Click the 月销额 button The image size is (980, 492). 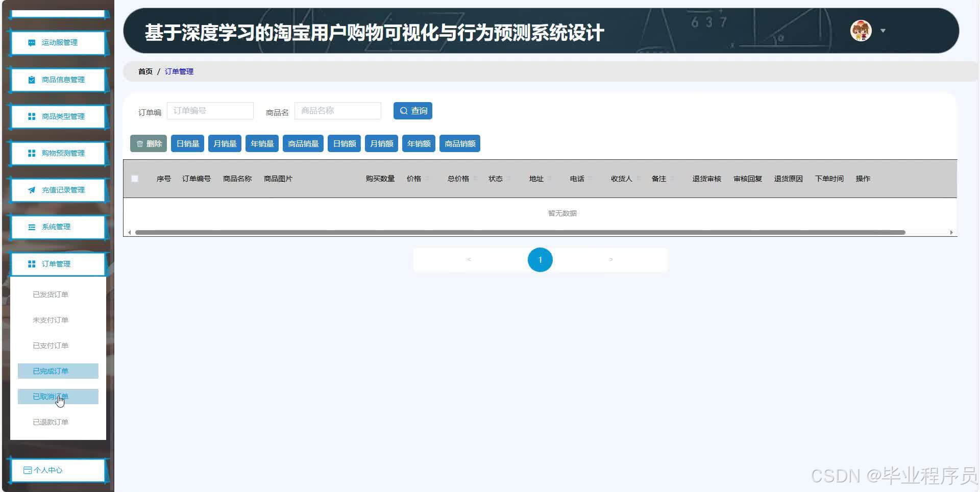coord(382,144)
